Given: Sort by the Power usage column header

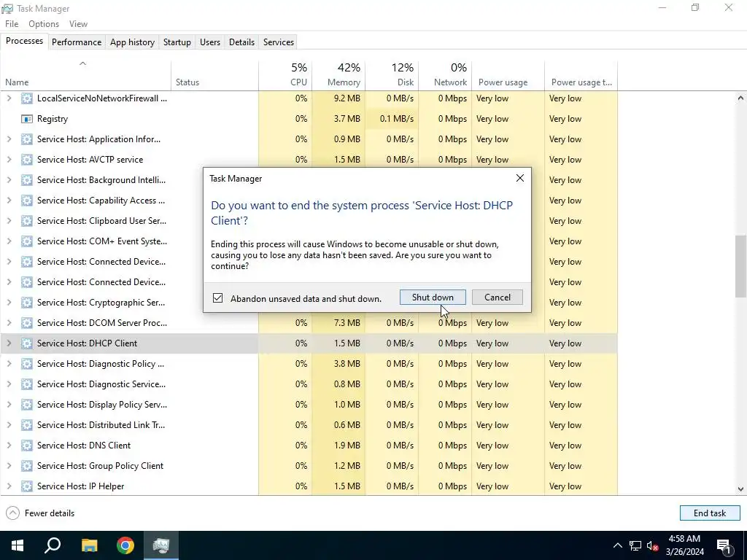Looking at the screenshot, I should (508, 75).
